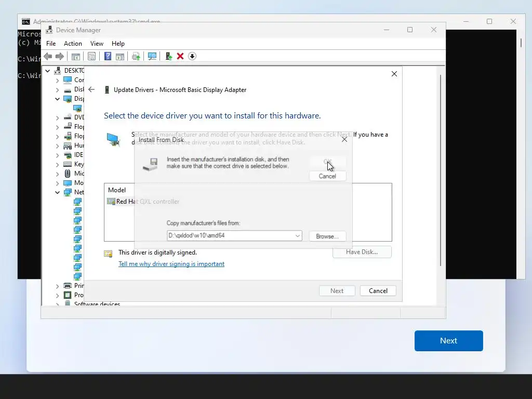This screenshot has width=532, height=399.
Task: Toggle the Show/Hide Console Tree toolbar icon
Action: 76,56
